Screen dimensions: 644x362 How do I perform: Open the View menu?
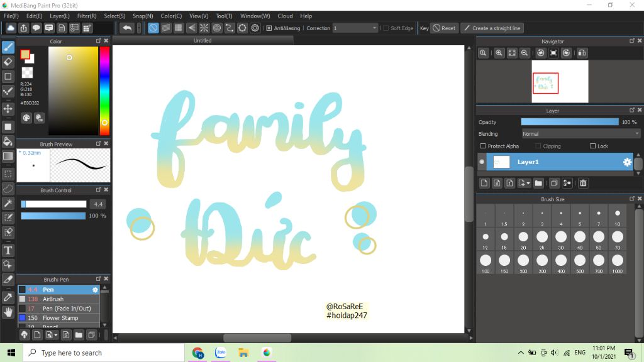point(199,16)
